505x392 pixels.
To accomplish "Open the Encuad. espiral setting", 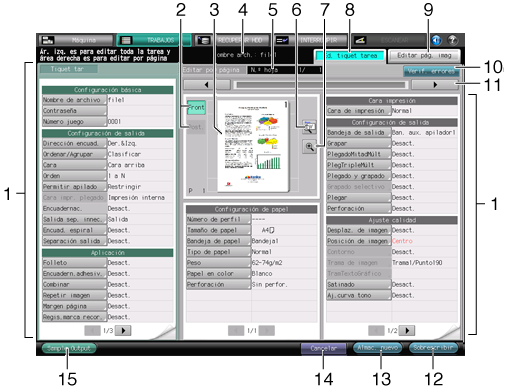I will point(74,230).
